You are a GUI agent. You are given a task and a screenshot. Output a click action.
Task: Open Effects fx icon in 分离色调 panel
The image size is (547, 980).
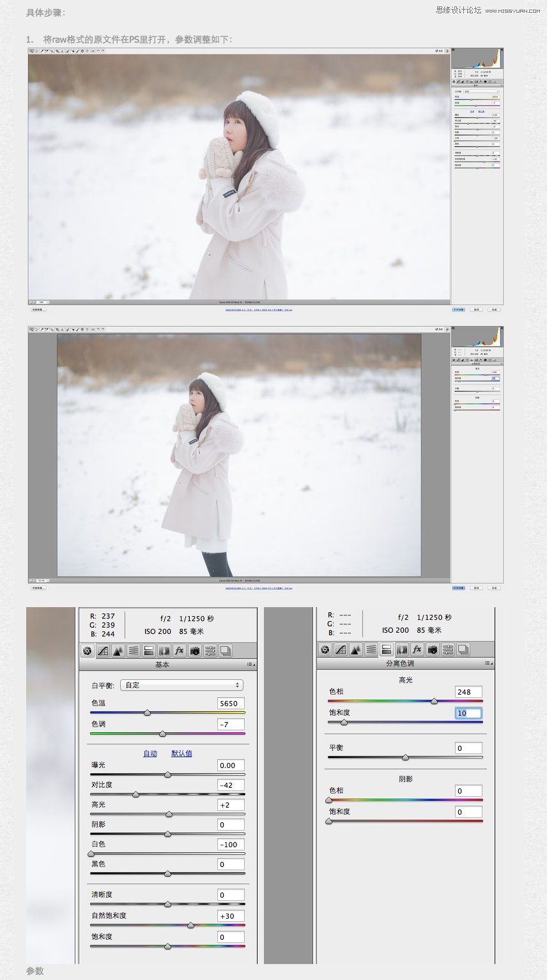(x=417, y=649)
